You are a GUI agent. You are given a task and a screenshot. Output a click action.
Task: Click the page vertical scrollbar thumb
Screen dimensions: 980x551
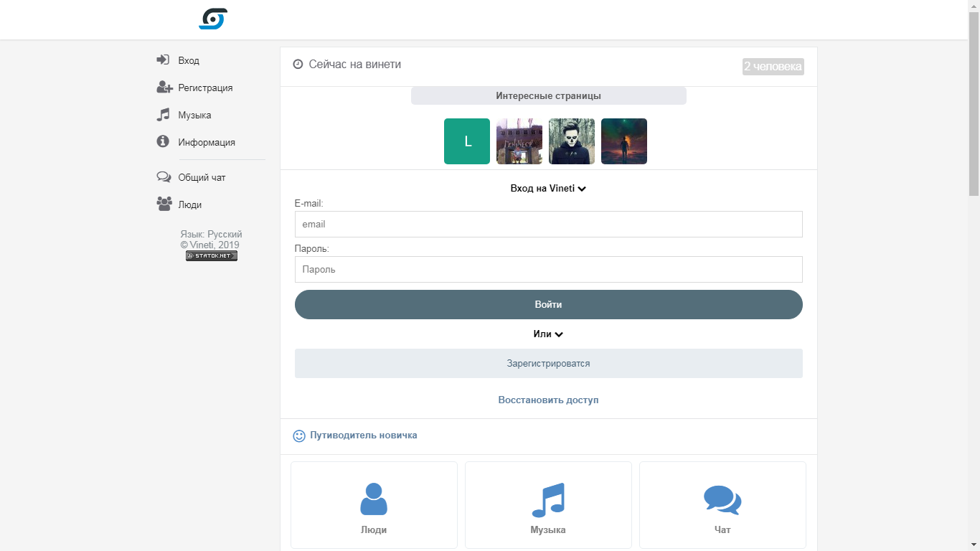click(x=974, y=103)
